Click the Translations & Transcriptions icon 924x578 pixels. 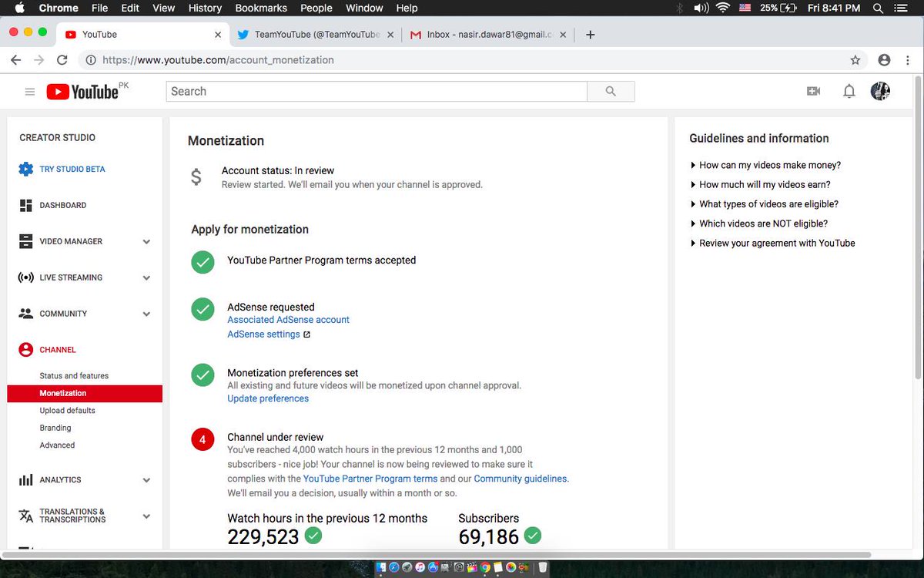[26, 516]
